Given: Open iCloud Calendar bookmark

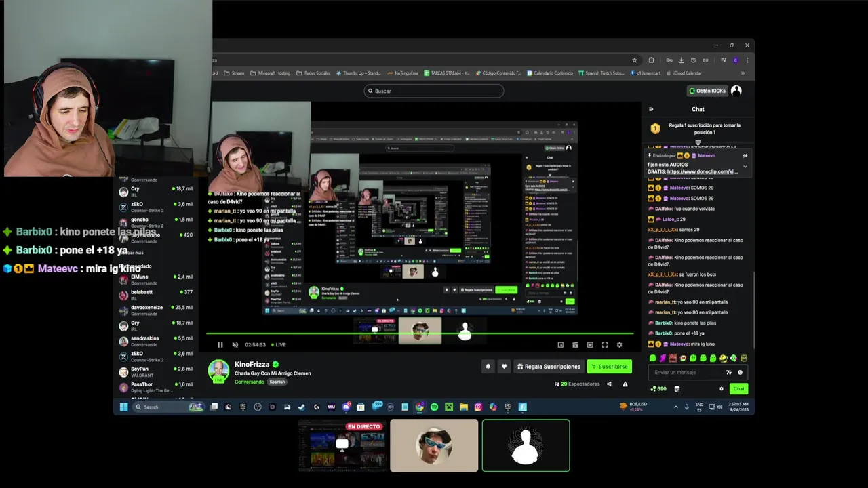Looking at the screenshot, I should [684, 73].
